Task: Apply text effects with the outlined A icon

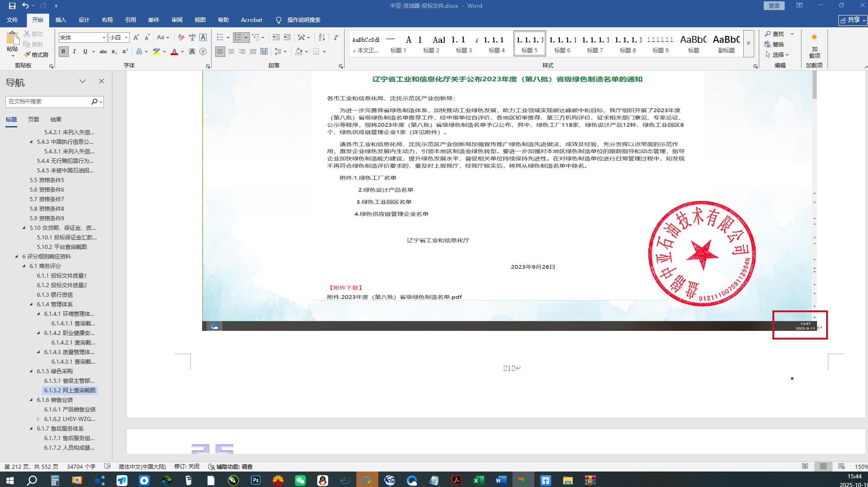Action: click(139, 51)
